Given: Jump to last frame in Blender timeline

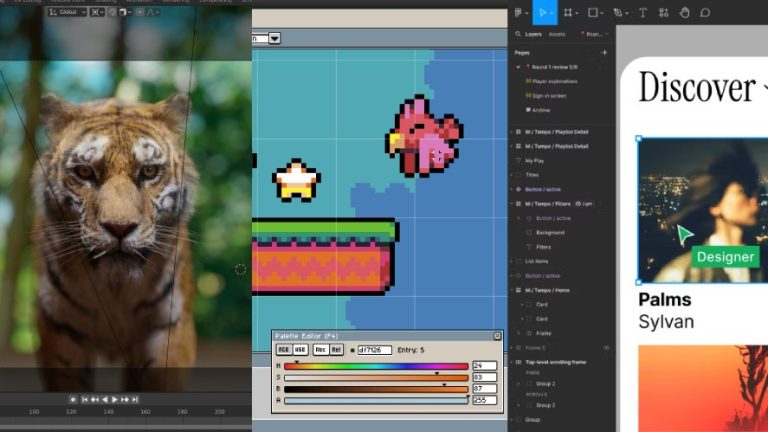Looking at the screenshot, I should pyautogui.click(x=135, y=400).
